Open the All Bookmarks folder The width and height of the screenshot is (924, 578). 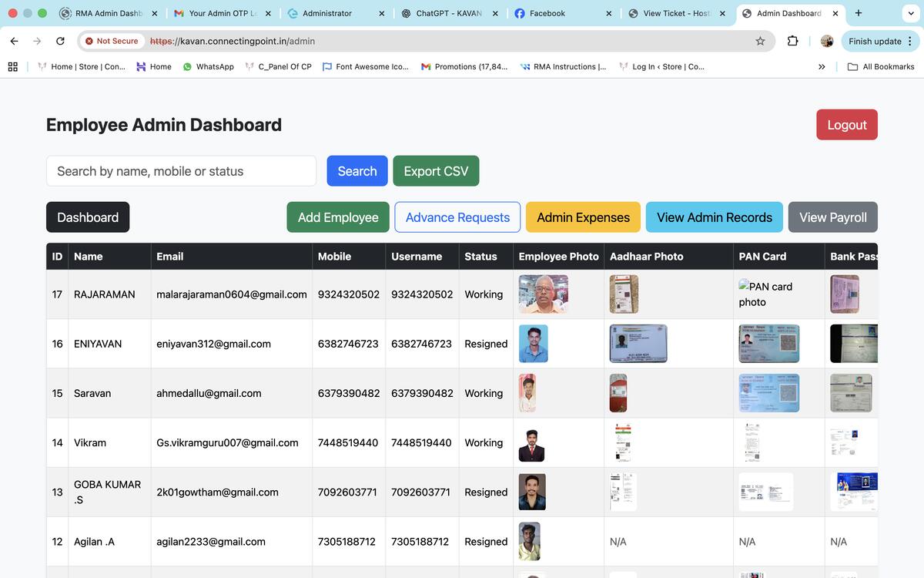[881, 66]
